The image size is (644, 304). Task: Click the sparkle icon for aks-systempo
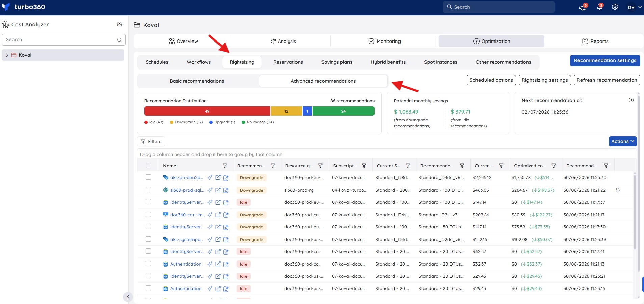(x=210, y=239)
